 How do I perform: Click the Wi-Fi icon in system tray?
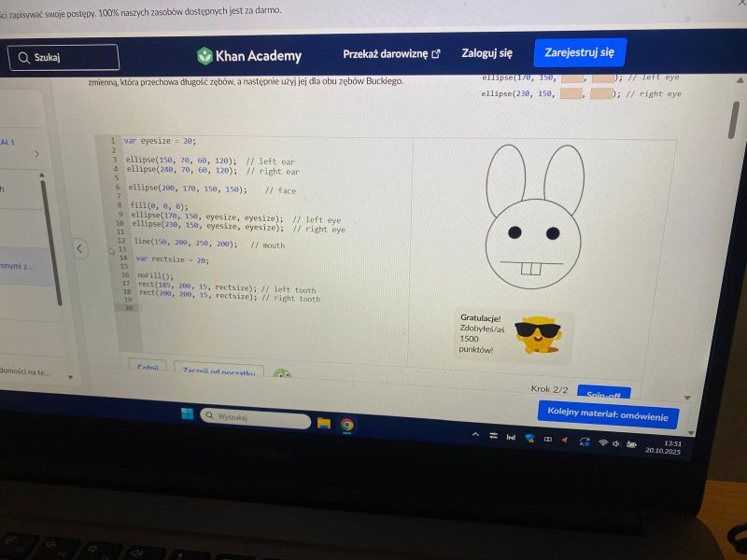(x=603, y=442)
